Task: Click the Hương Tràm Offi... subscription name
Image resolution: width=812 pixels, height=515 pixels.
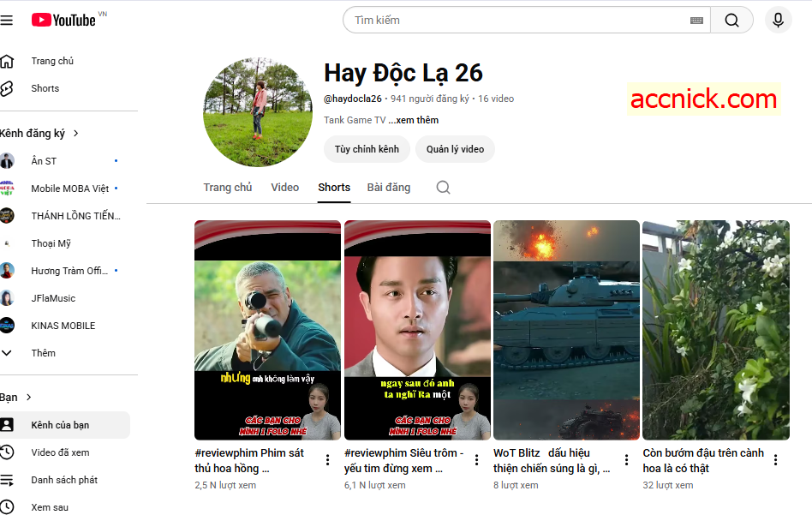Action: click(69, 271)
